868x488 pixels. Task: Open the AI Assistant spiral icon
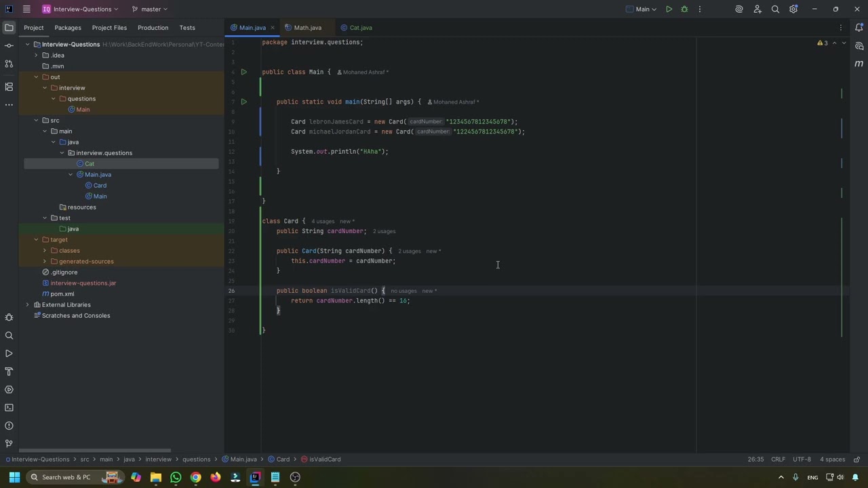(739, 9)
